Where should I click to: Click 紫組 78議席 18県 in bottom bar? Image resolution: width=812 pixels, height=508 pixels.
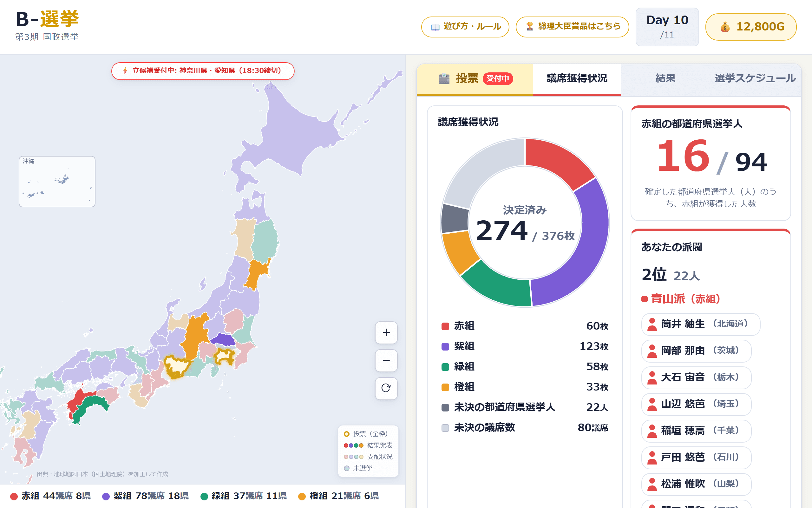(x=146, y=496)
